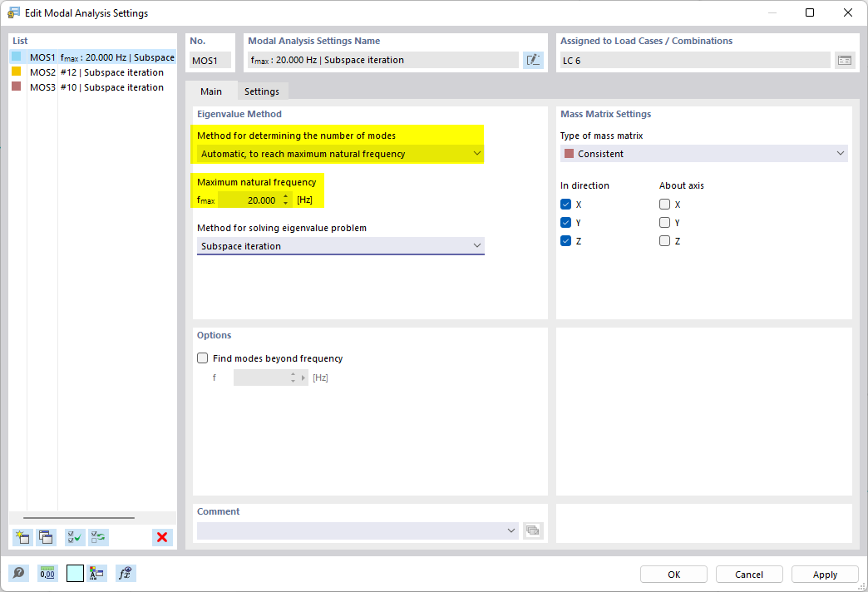Delete selected settings with red X
The width and height of the screenshot is (868, 592).
pyautogui.click(x=162, y=537)
